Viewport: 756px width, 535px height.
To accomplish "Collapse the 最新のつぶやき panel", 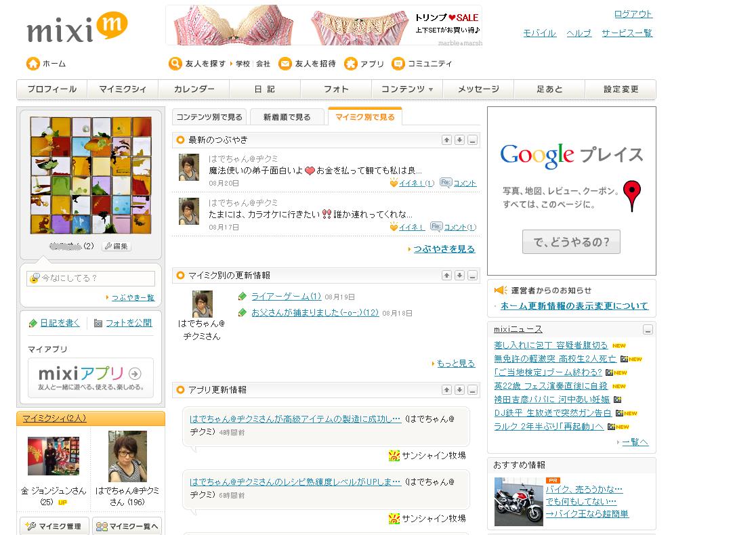I will pyautogui.click(x=473, y=140).
